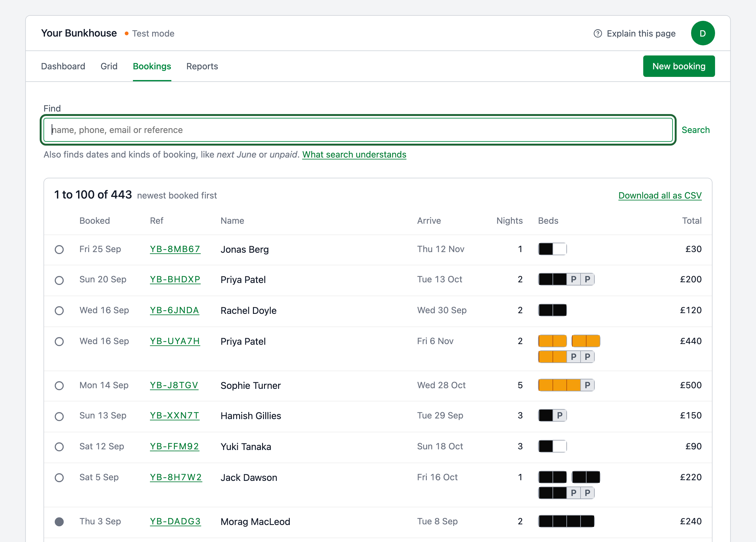Open booking reference YB-UYA7H

point(175,341)
